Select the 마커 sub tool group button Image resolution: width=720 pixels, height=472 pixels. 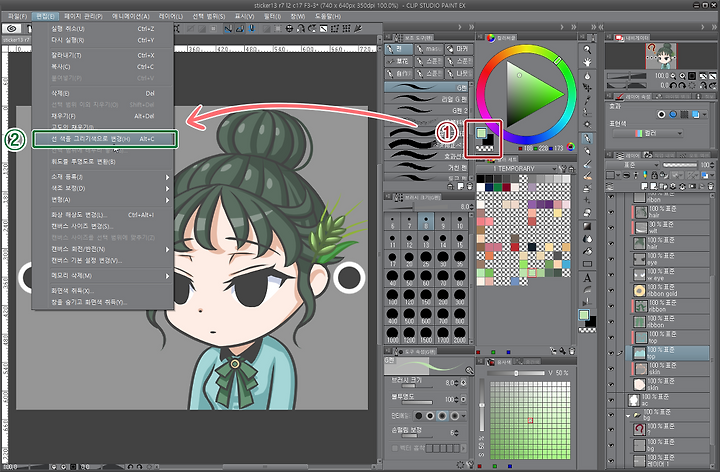[459, 49]
